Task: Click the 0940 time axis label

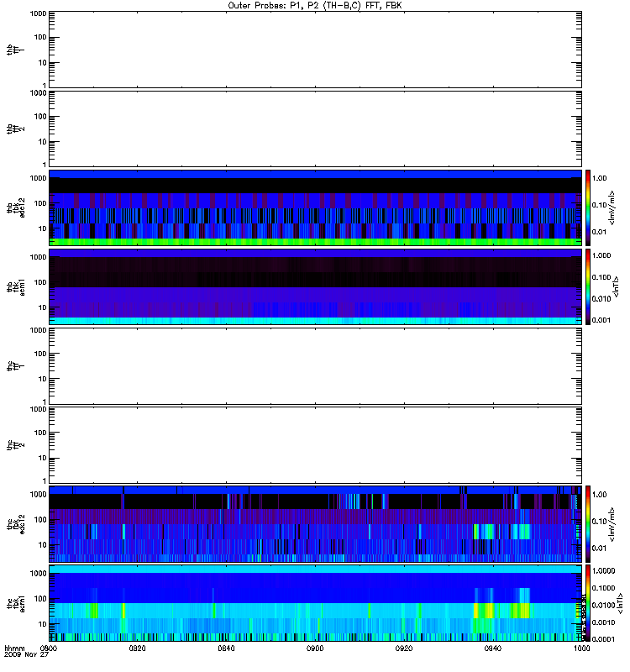Action: click(x=493, y=648)
